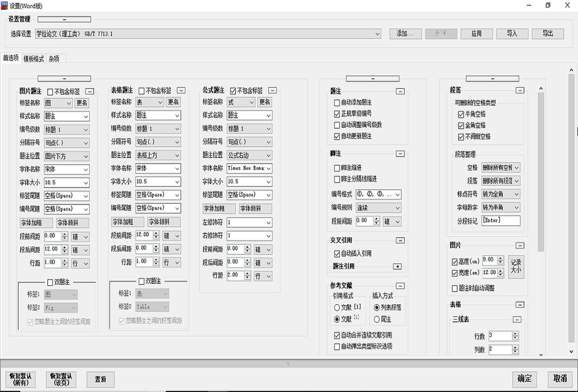
Task: Uncheck 正规章级编号 checkbox
Action: point(336,114)
